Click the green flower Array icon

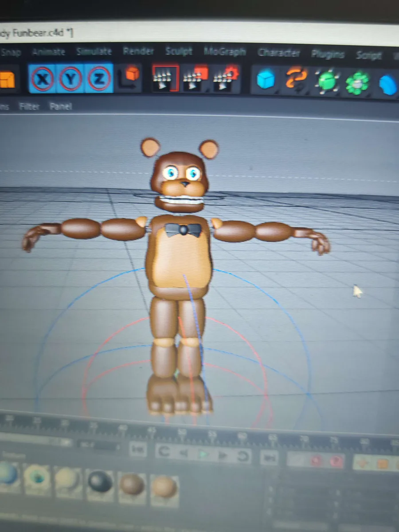pyautogui.click(x=357, y=82)
